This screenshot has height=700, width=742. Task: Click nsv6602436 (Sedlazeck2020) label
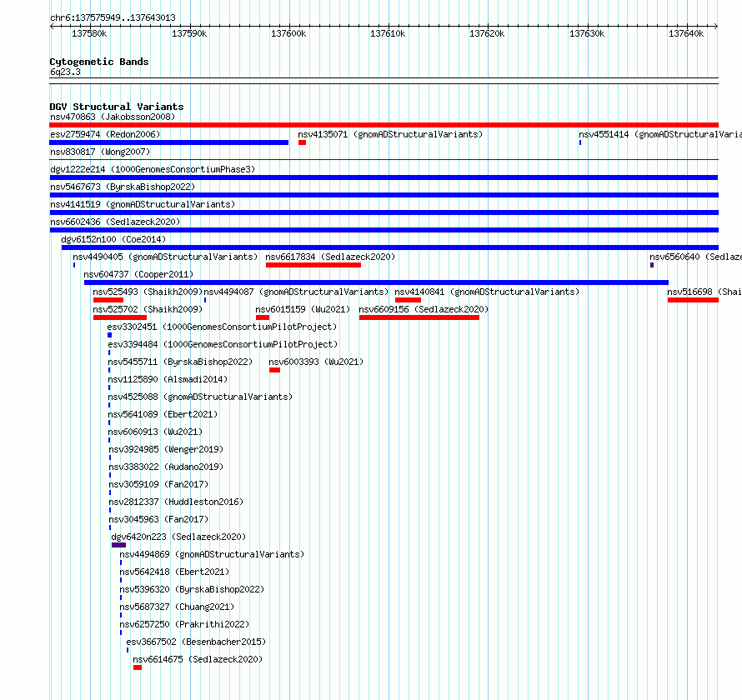pos(115,222)
